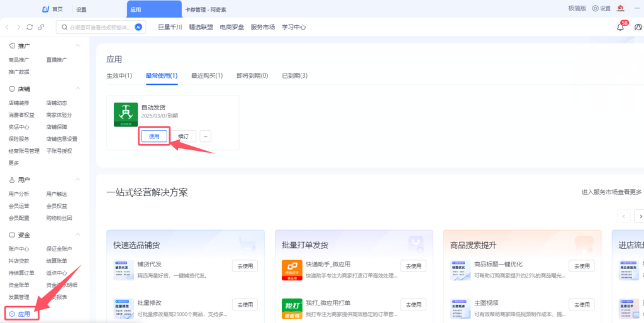
Task: Focus the search input field
Action: [101, 27]
